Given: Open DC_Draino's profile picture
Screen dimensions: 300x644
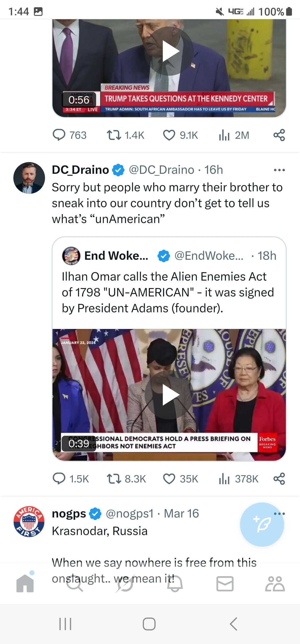Looking at the screenshot, I should point(29,178).
